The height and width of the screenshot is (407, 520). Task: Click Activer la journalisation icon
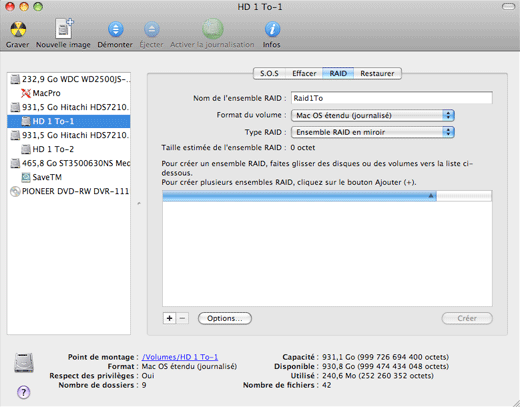(x=213, y=29)
